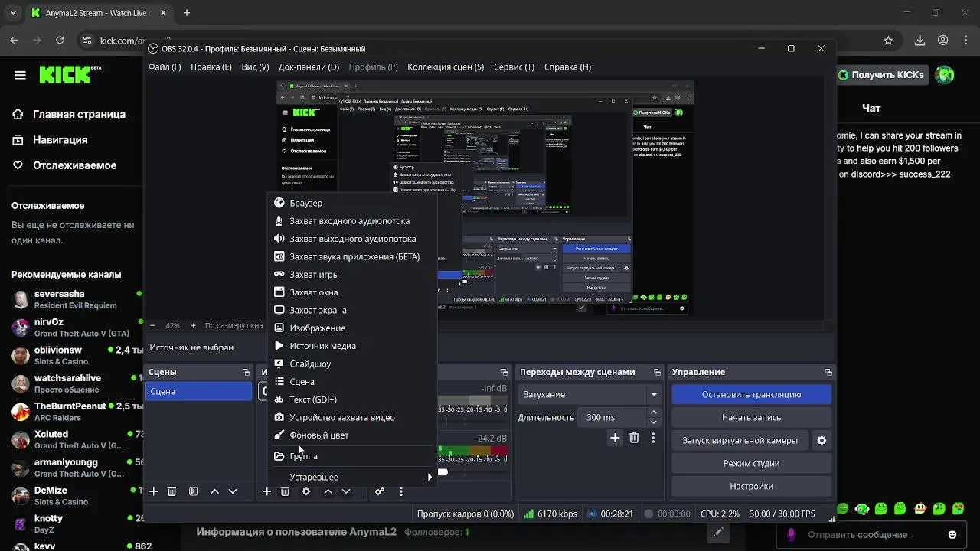Screen dimensions: 980x551
Task: Select Захват экрана in source menu
Action: [x=354, y=310]
